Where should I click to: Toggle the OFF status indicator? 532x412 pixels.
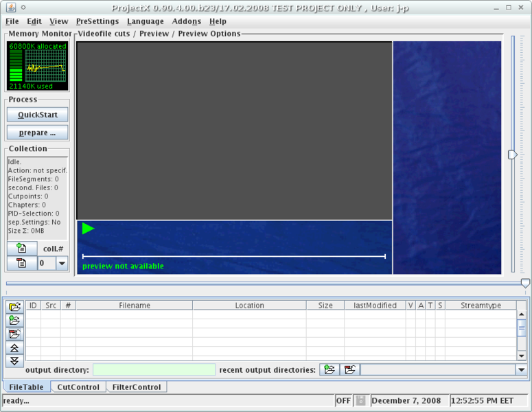pyautogui.click(x=343, y=400)
